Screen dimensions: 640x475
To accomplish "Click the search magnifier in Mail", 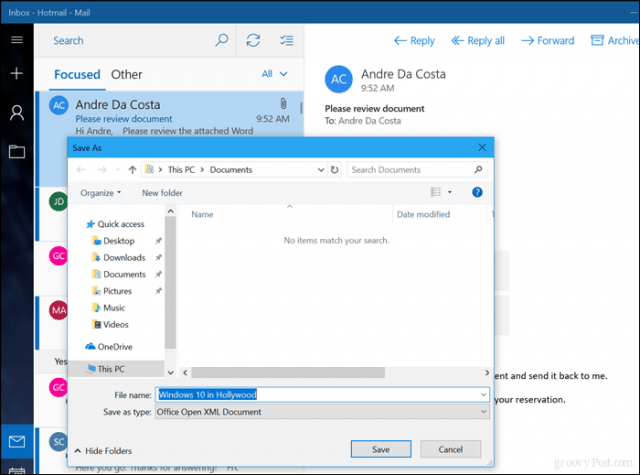I will pyautogui.click(x=222, y=40).
